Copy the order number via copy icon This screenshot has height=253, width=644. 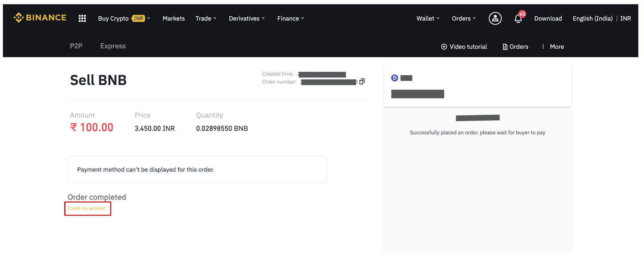pos(362,82)
